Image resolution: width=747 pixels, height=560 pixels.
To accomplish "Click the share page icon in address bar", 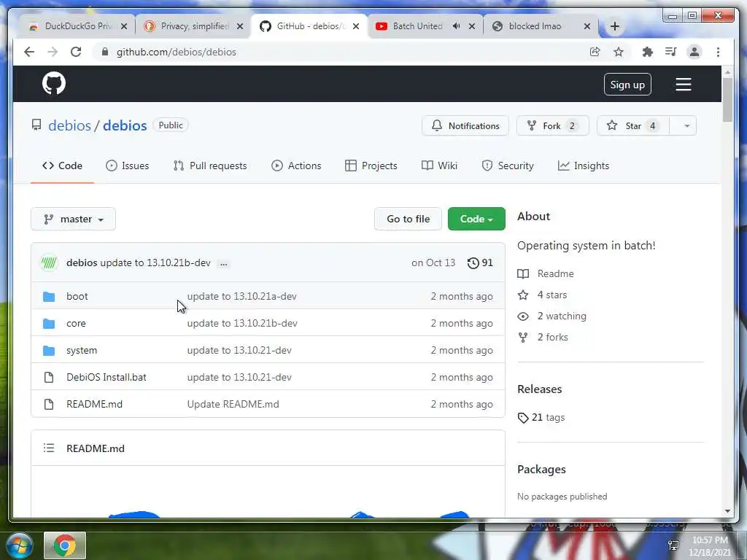I will (x=595, y=52).
